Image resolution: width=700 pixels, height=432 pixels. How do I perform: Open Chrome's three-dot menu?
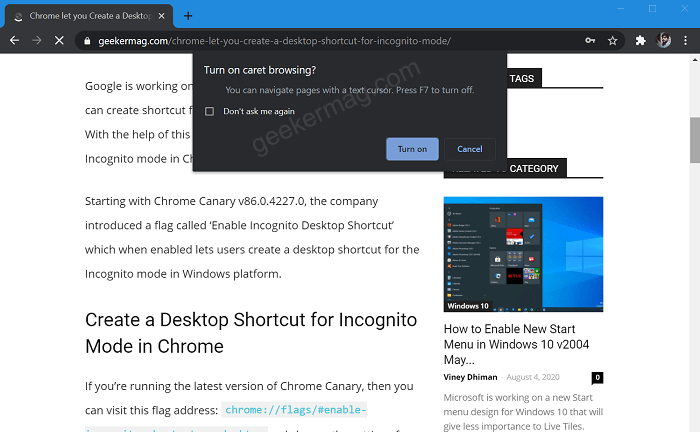click(x=685, y=41)
